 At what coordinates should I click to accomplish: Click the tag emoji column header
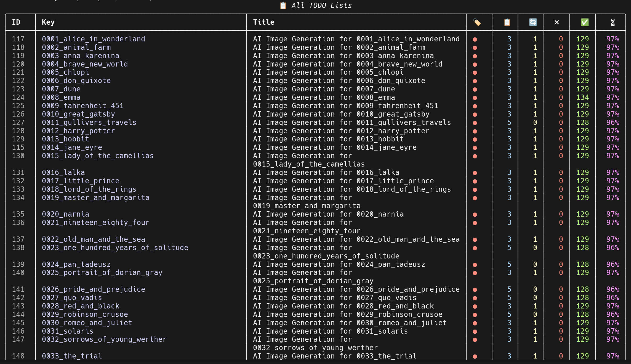click(477, 22)
